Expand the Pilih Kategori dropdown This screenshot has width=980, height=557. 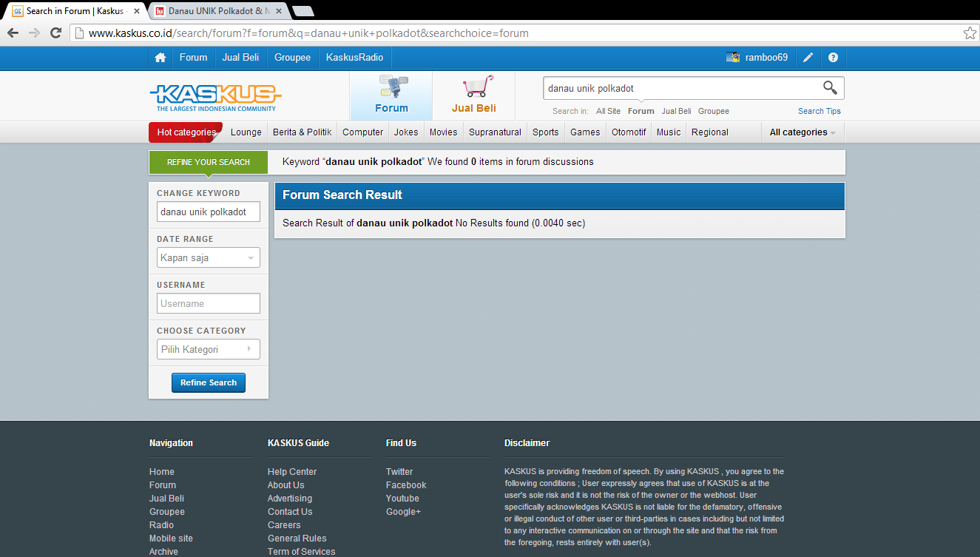209,349
